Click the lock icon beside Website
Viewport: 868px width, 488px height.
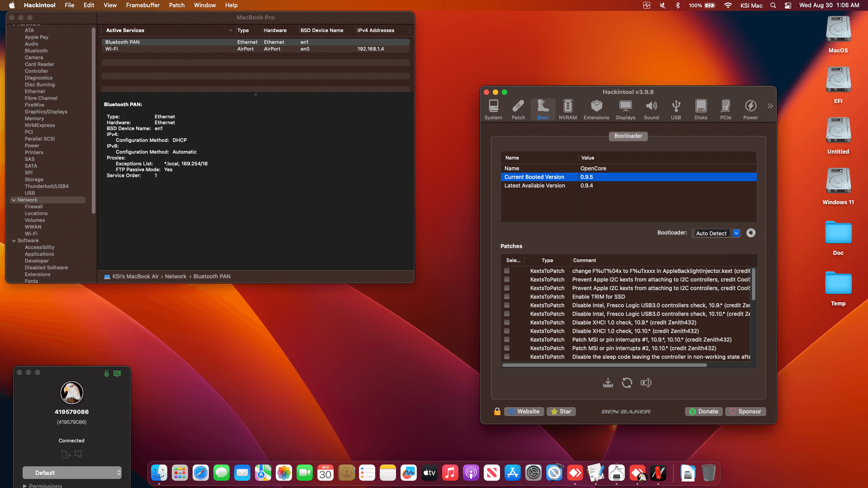coord(497,412)
